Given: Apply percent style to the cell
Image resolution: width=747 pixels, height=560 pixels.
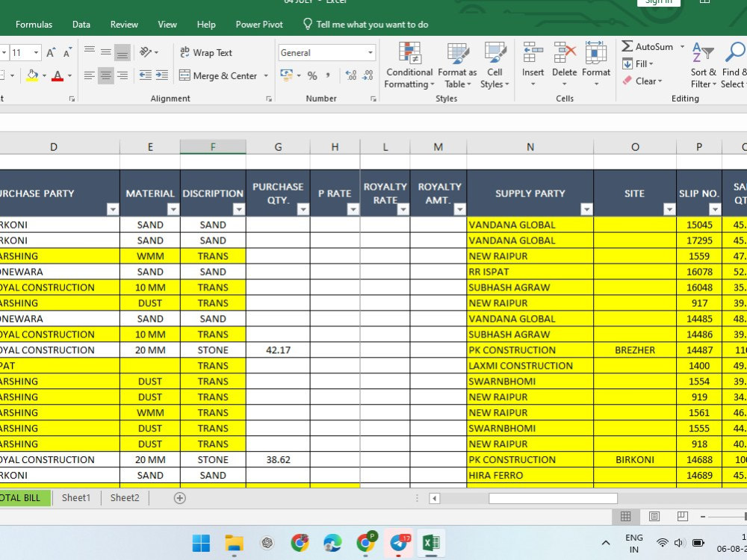Looking at the screenshot, I should [x=312, y=75].
